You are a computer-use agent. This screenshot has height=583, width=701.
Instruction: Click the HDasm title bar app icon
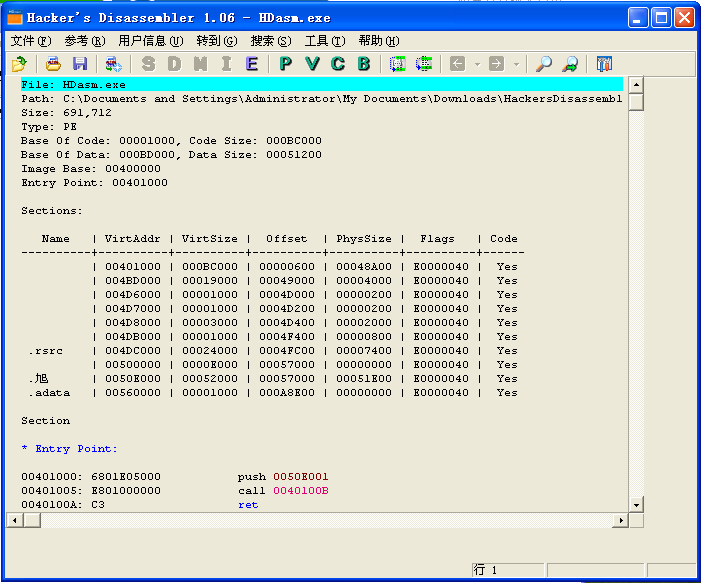click(15, 17)
